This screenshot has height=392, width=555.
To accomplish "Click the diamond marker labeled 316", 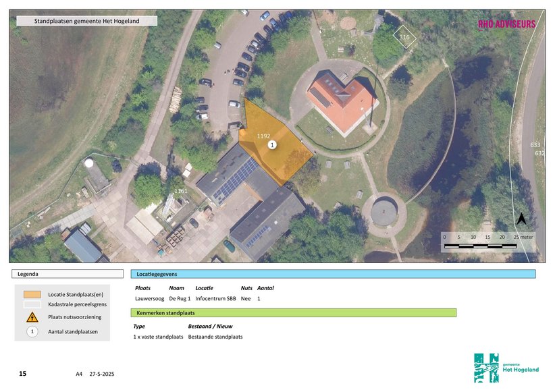I will pos(404,36).
